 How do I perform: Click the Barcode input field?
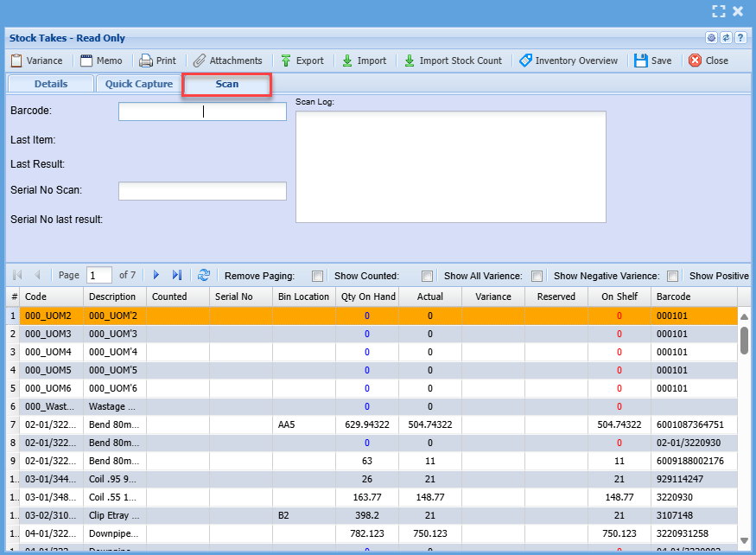coord(202,112)
